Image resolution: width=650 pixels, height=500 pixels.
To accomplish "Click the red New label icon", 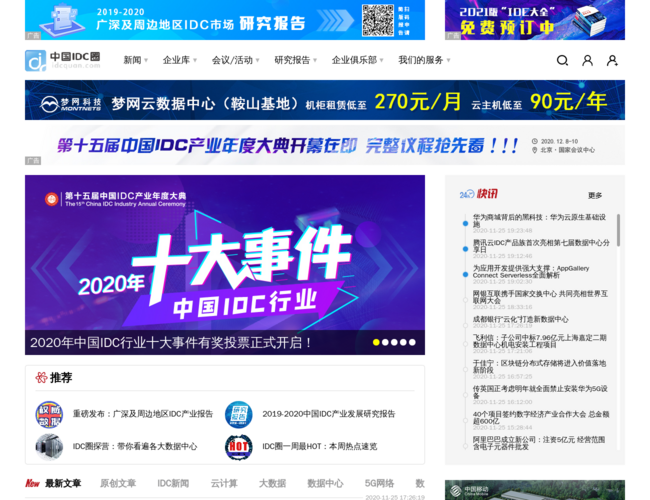I will coord(32,483).
